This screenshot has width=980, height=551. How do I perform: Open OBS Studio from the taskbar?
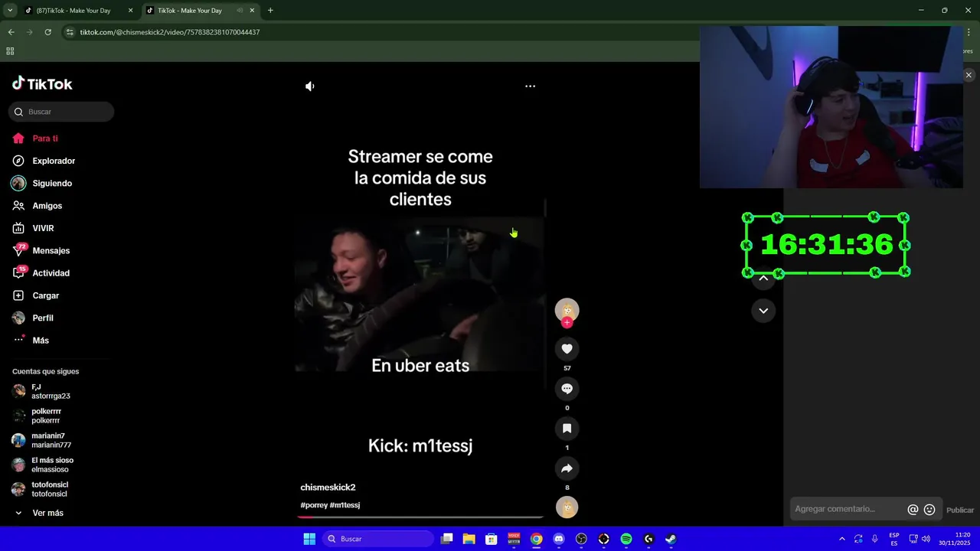pos(581,539)
